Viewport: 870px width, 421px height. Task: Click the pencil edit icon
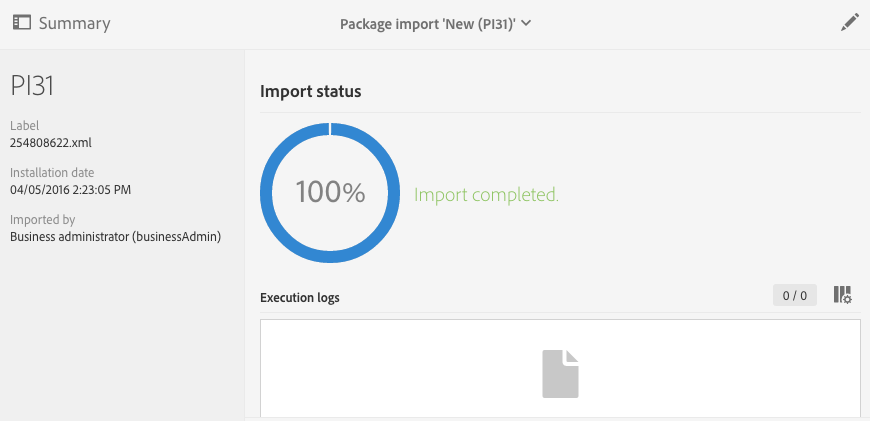click(x=850, y=23)
